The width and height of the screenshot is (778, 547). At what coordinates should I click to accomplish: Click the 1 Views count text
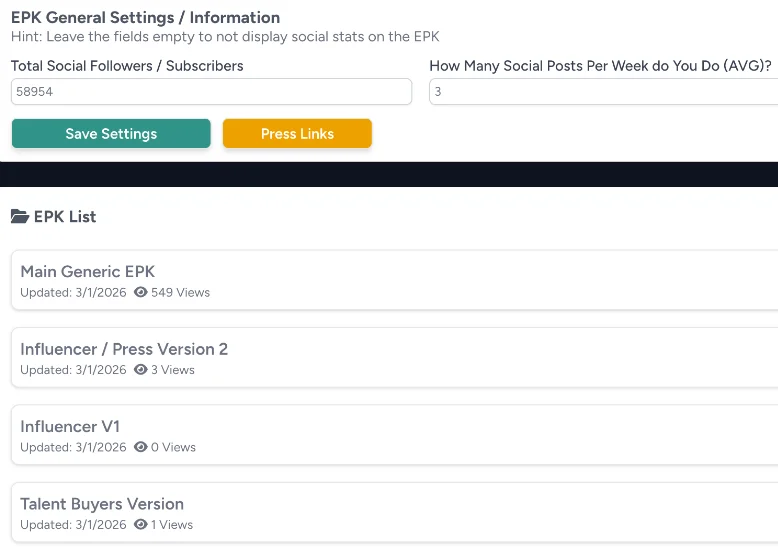point(172,525)
